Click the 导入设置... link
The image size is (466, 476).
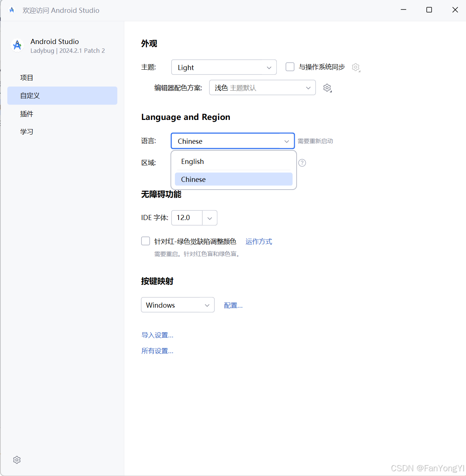click(157, 335)
